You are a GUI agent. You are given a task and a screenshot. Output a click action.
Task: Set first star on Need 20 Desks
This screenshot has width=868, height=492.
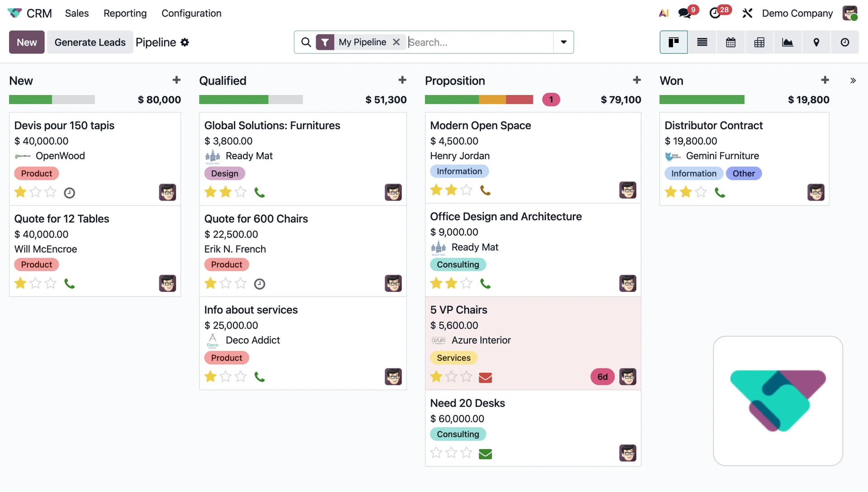436,453
